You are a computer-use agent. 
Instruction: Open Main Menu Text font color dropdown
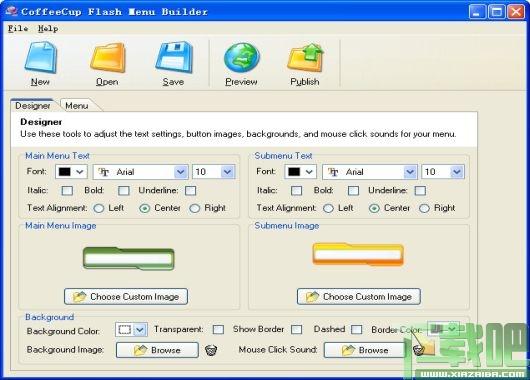pos(71,172)
